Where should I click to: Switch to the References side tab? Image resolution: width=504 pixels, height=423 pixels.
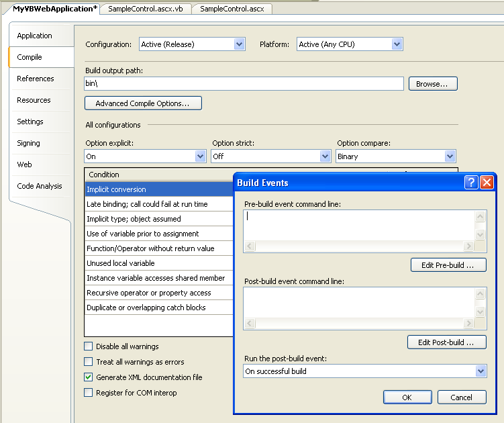pyautogui.click(x=36, y=79)
